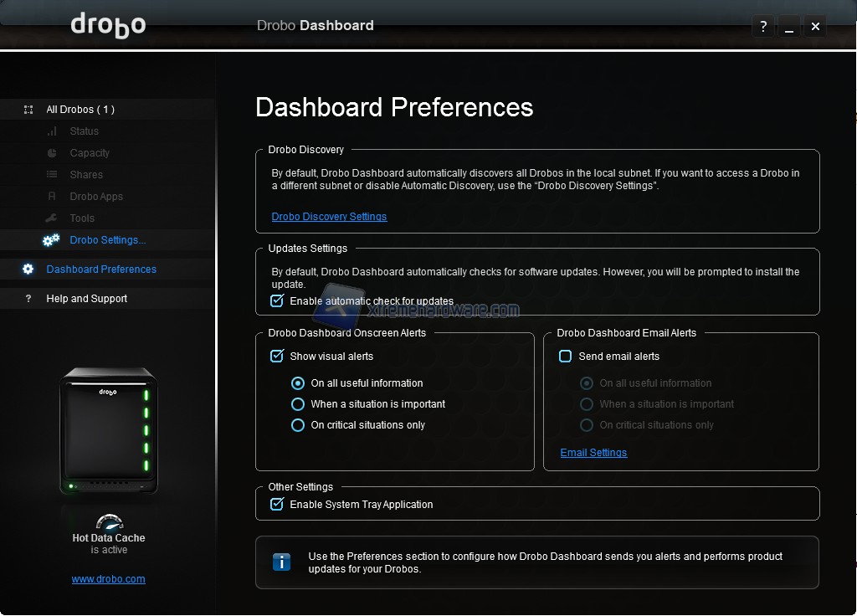Uncheck Show visual alerts
This screenshot has height=616, width=857.
(277, 356)
